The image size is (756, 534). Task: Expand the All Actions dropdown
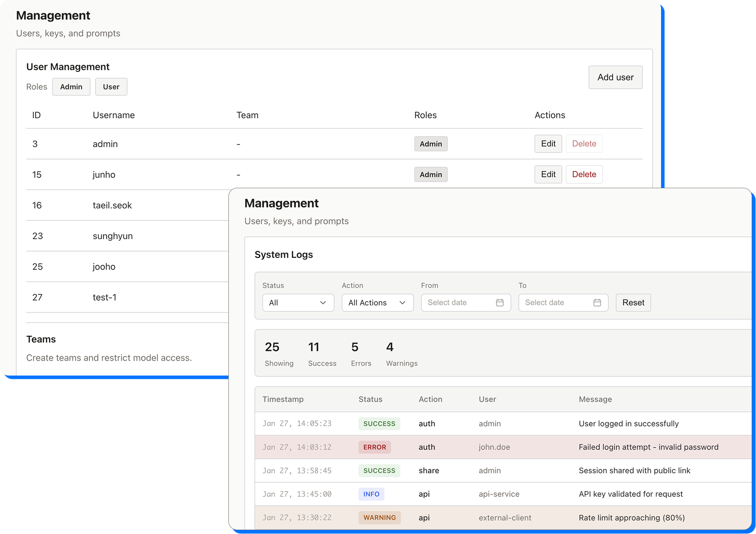pyautogui.click(x=377, y=303)
